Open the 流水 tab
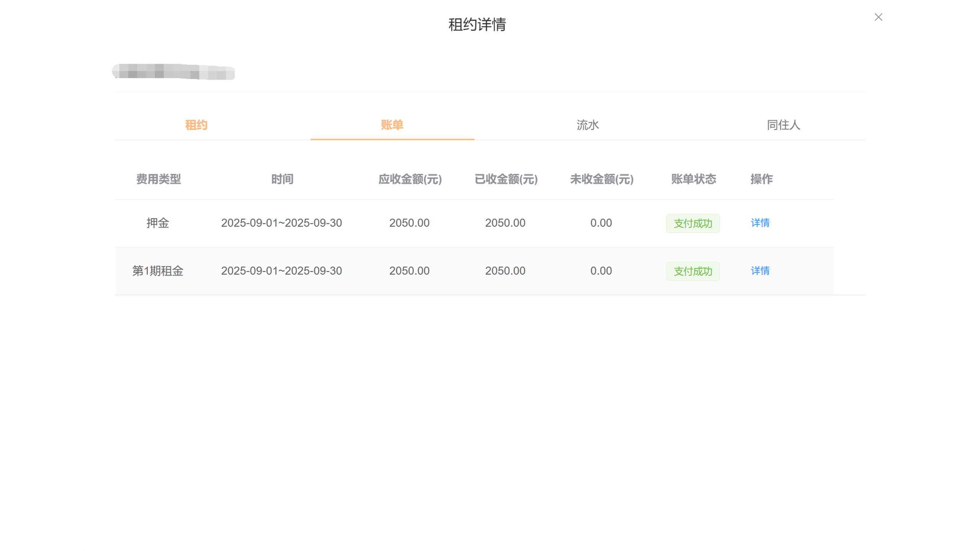This screenshot has height=551, width=980. click(x=588, y=125)
